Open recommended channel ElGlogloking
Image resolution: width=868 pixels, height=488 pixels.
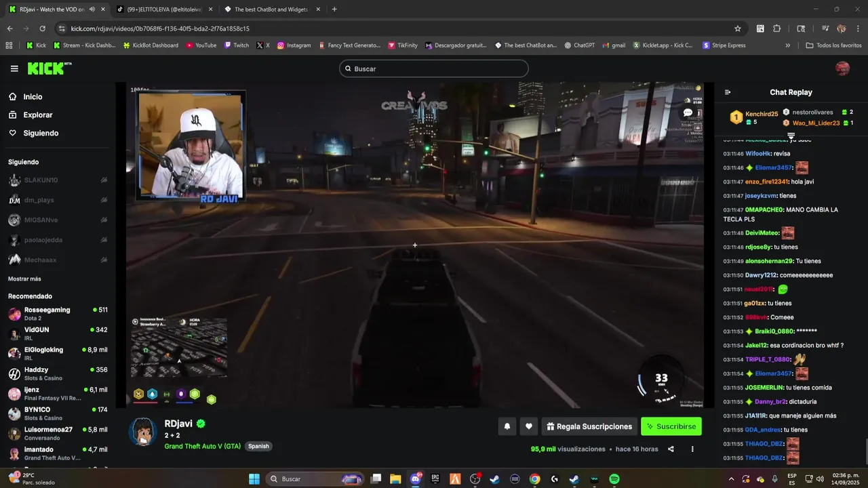58,354
